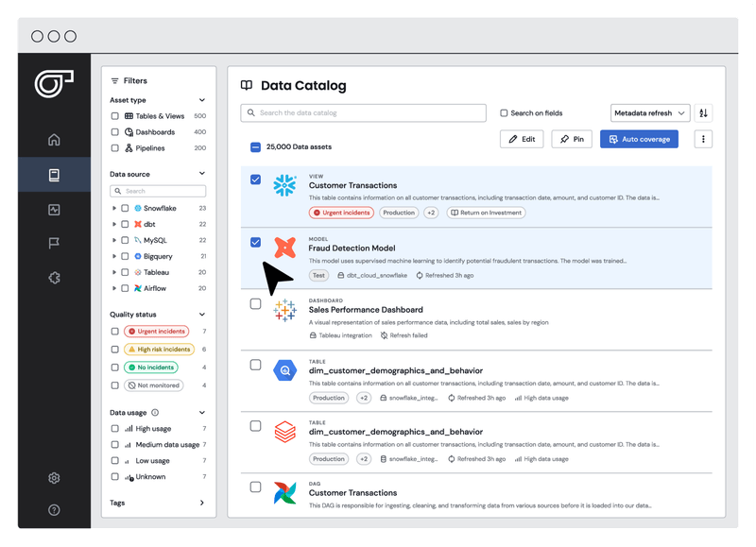Click the Refresh failed icon on Sales Dashboard

(x=384, y=335)
